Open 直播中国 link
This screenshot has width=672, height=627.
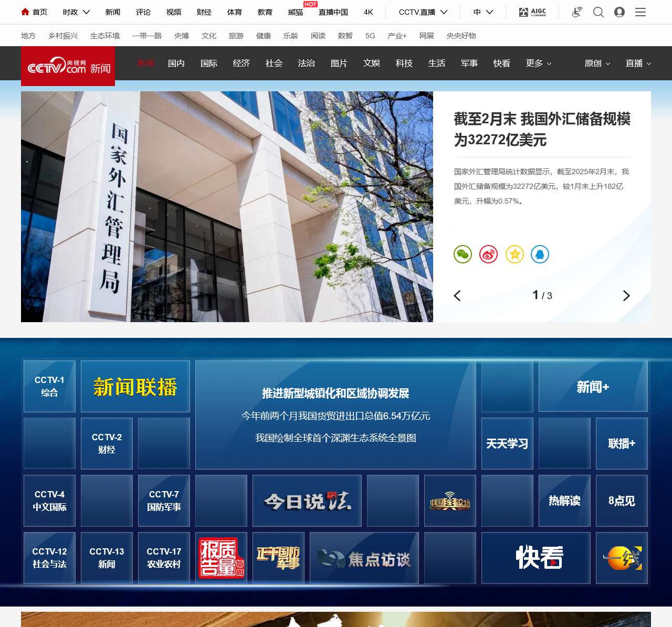pyautogui.click(x=333, y=12)
